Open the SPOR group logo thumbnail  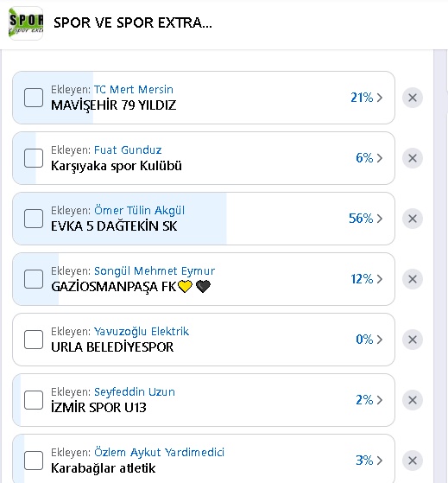26,23
